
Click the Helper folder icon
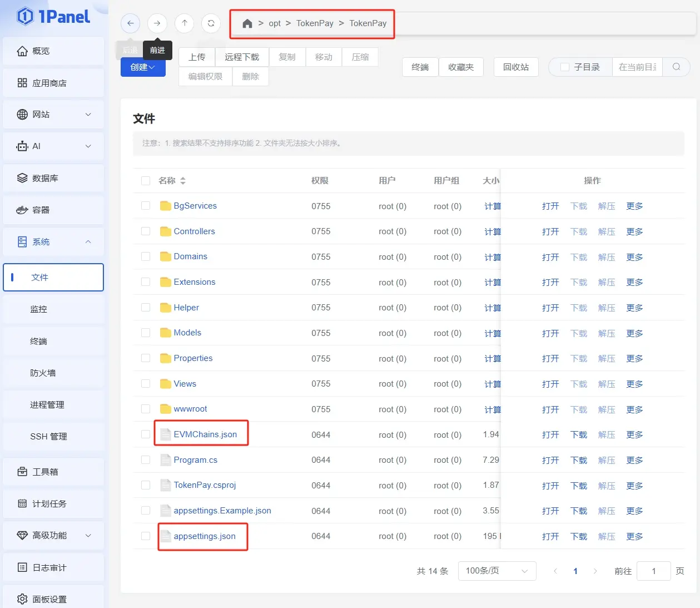[x=165, y=308]
